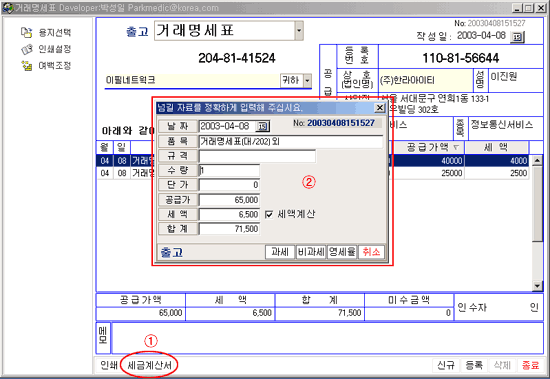
Task: Click the 세액 field showing 6,500
Action: (x=229, y=214)
